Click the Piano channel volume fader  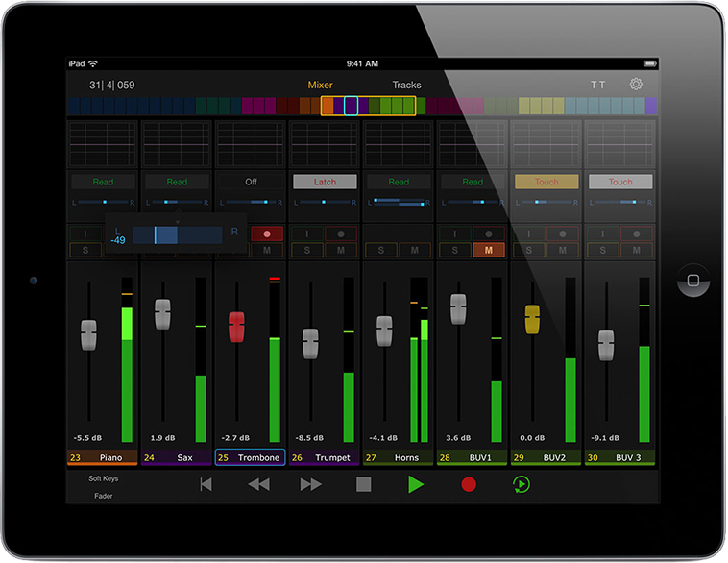(x=88, y=335)
